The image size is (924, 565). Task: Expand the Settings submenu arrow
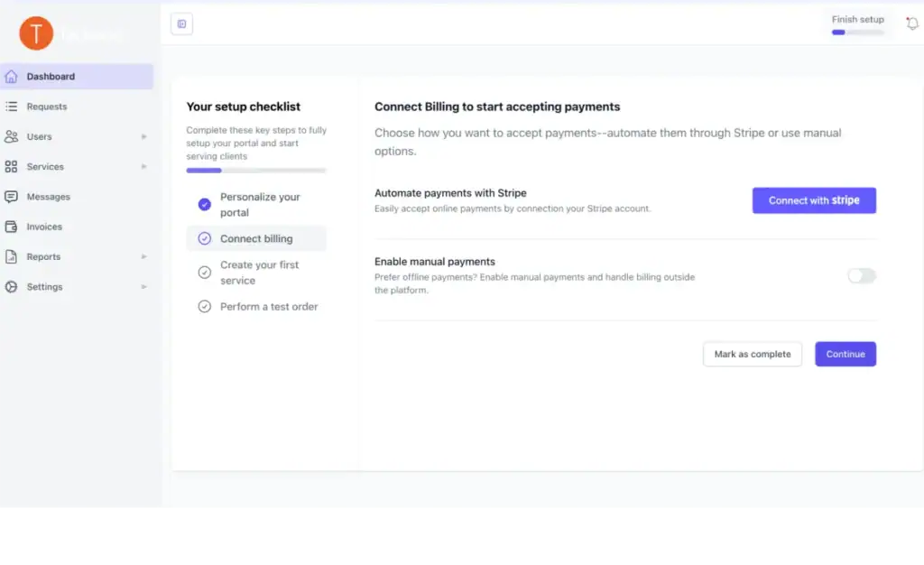point(144,287)
